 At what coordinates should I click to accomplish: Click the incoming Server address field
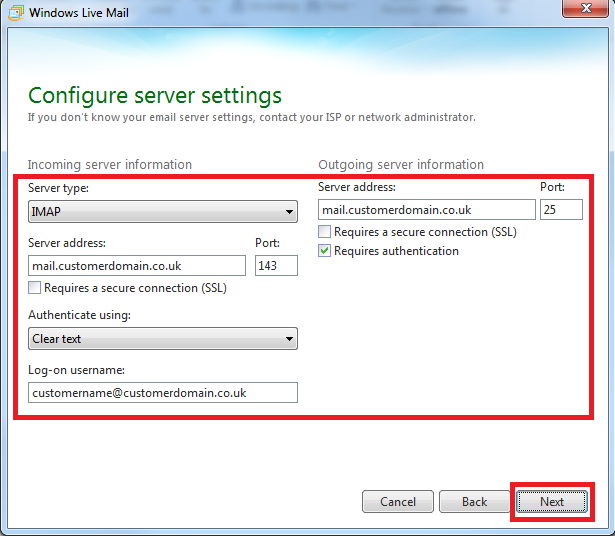click(137, 266)
